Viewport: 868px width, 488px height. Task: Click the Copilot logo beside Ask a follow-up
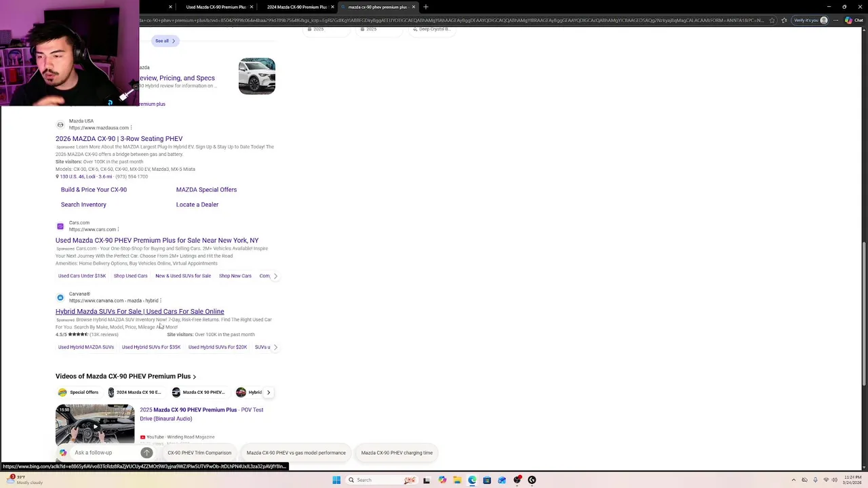(63, 453)
